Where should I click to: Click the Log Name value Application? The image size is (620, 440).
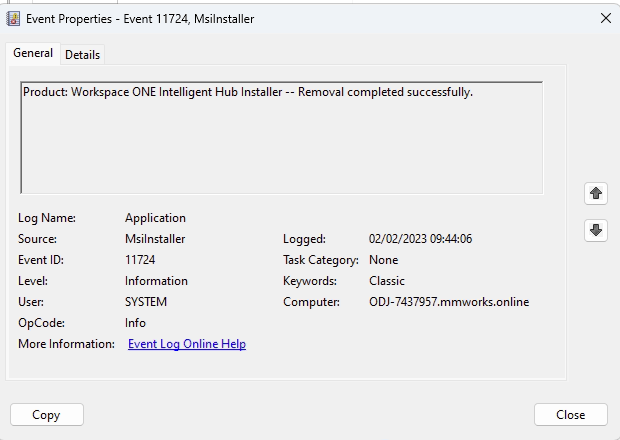pyautogui.click(x=155, y=218)
